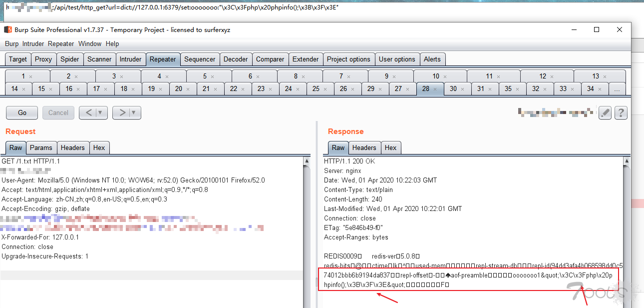
Task: Switch to the Comparer tab
Action: tap(270, 59)
